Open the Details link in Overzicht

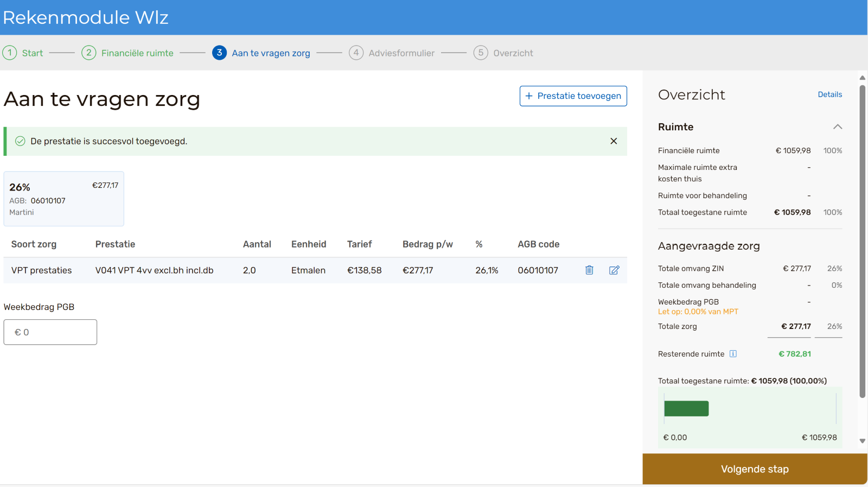pos(830,94)
